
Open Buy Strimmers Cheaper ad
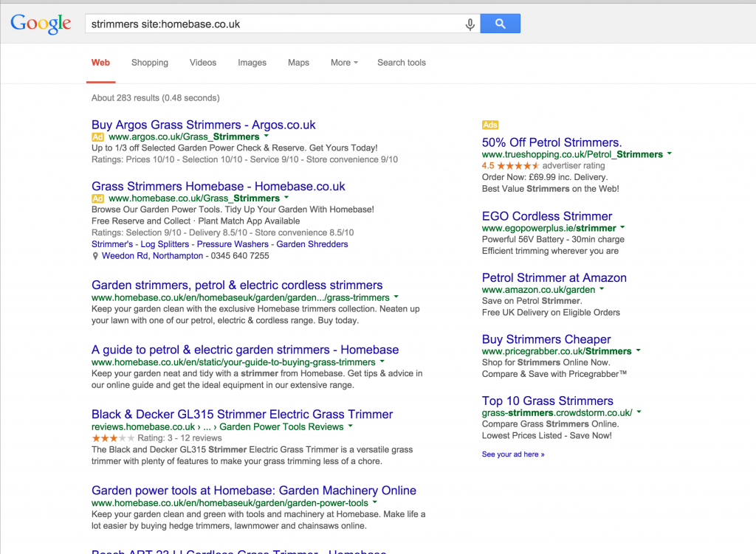click(546, 339)
